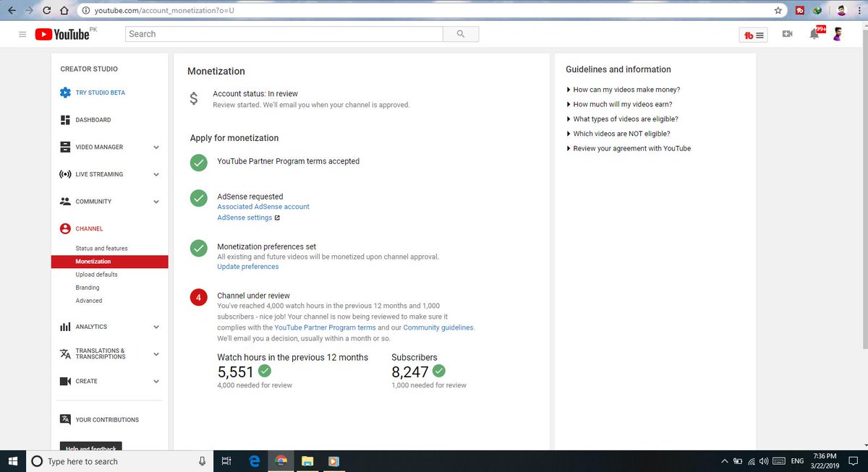Click the taskbar volume speaker icon

763,461
